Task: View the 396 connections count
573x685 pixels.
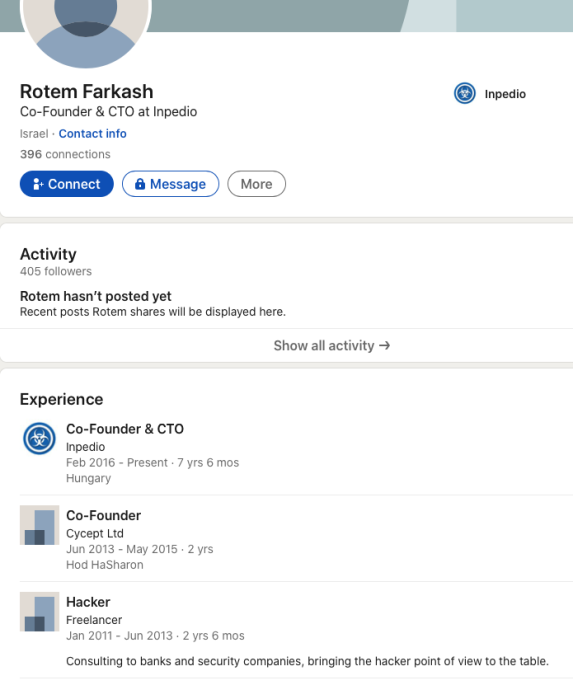Action: (65, 154)
